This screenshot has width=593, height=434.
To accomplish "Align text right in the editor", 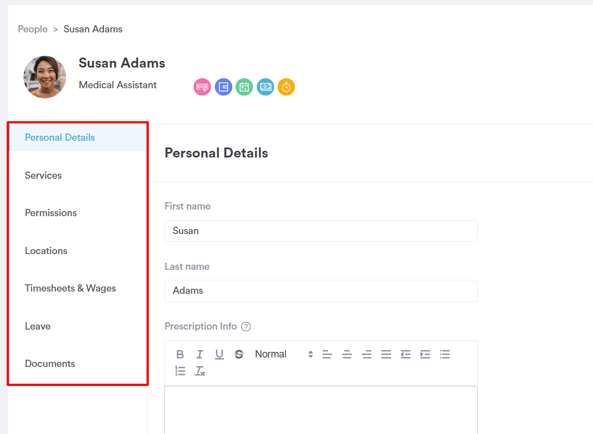I will 366,354.
